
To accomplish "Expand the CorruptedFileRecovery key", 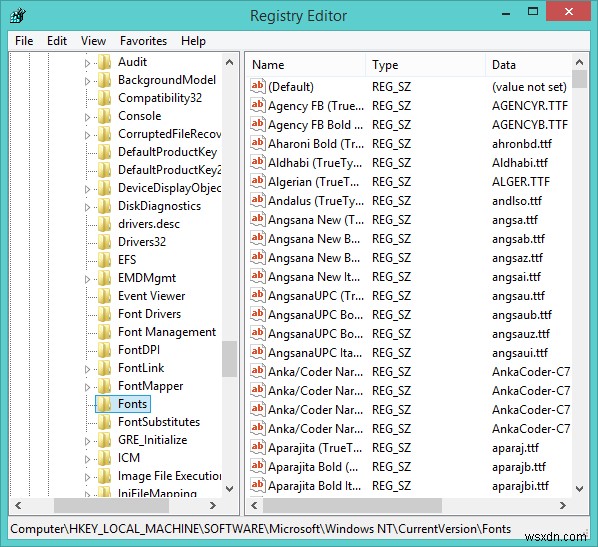I will point(87,135).
